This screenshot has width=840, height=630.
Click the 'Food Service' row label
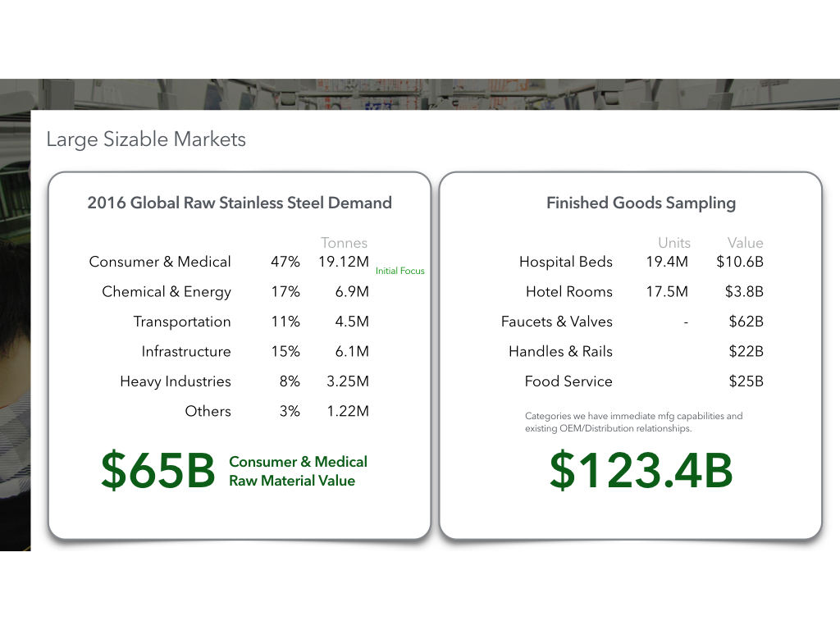click(x=568, y=381)
